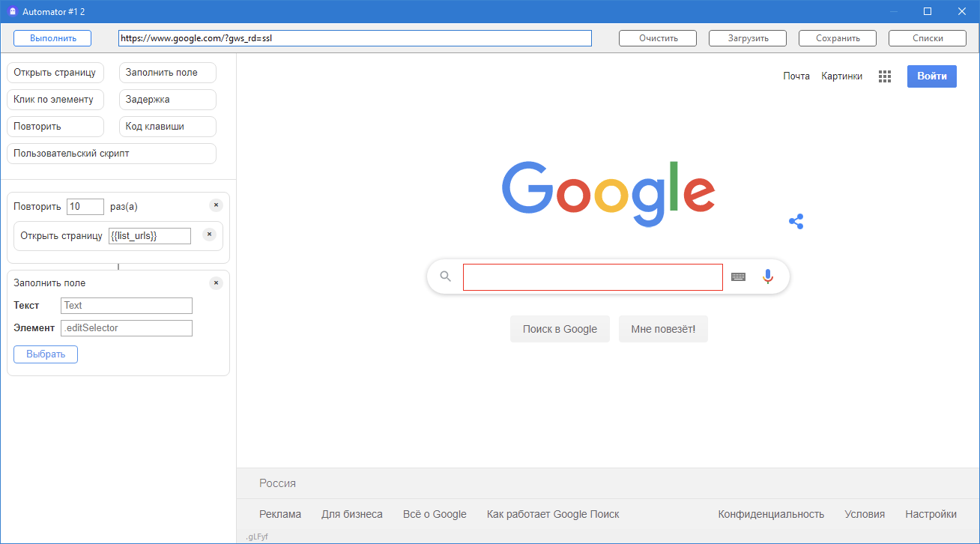The height and width of the screenshot is (544, 980).
Task: Remove the Повторить block with its x button
Action: 216,205
